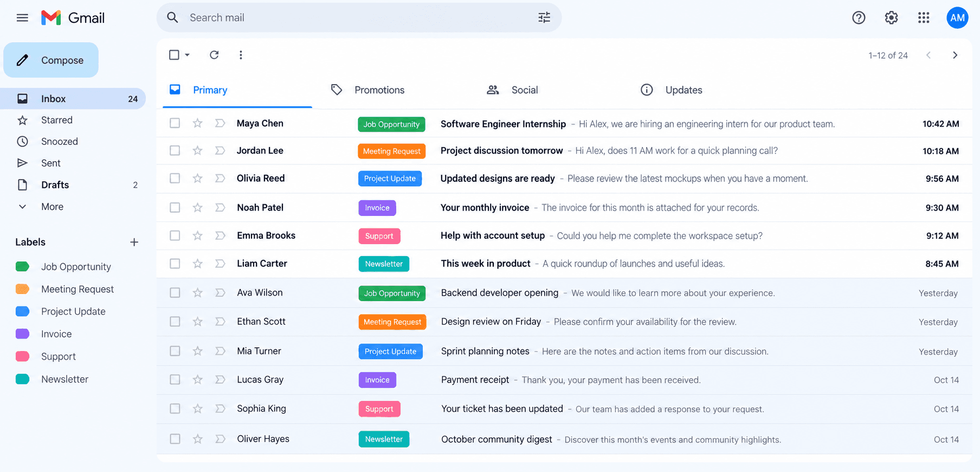Click the search magnifier icon
Image resolution: width=980 pixels, height=472 pixels.
tap(172, 17)
